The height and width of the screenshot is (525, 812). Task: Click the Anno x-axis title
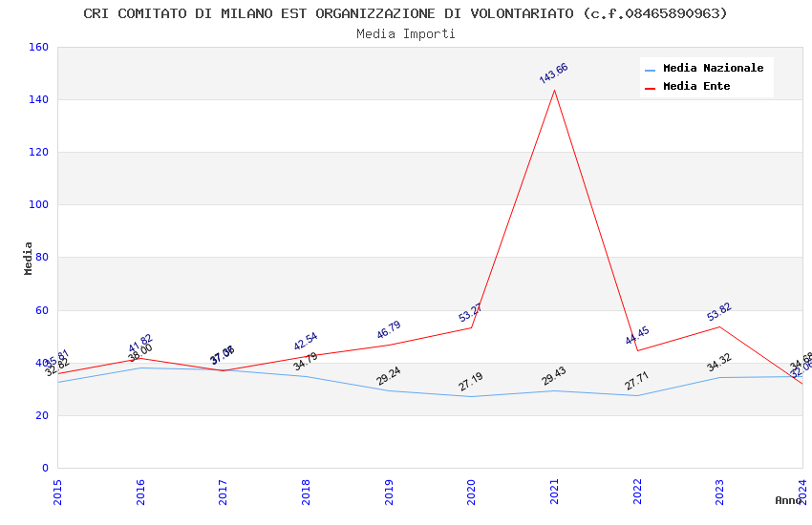pos(788,500)
